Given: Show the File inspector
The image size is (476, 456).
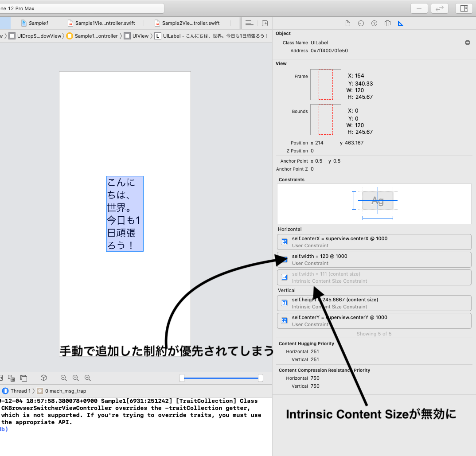Looking at the screenshot, I should (x=348, y=23).
